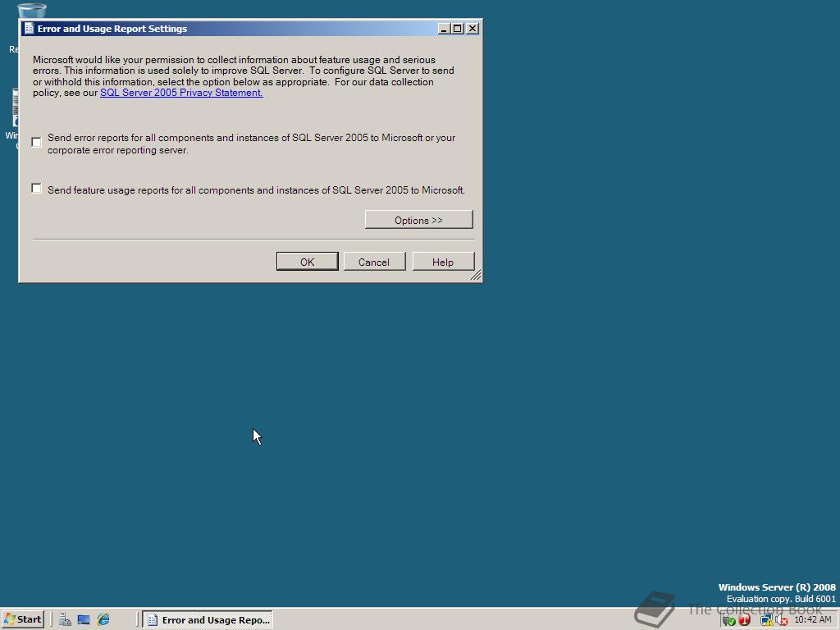Click Cancel to discard changes
The image size is (840, 630).
click(x=374, y=262)
